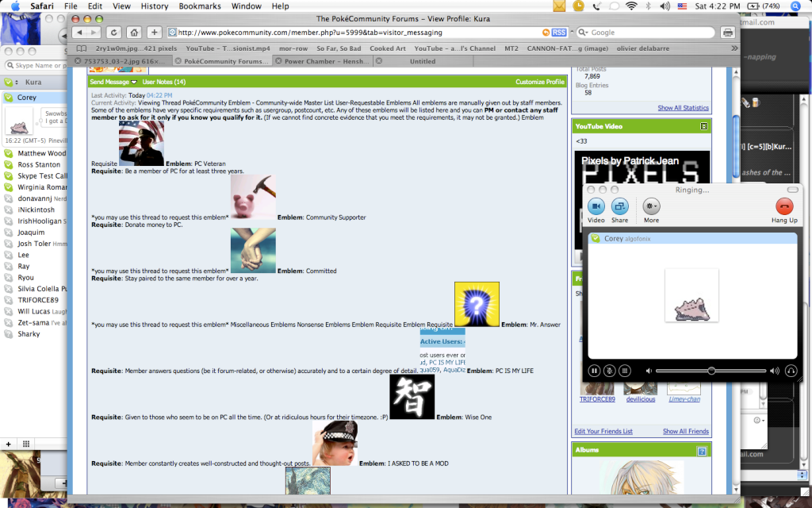
Task: Open the system volume menu bar icon
Action: (665, 6)
